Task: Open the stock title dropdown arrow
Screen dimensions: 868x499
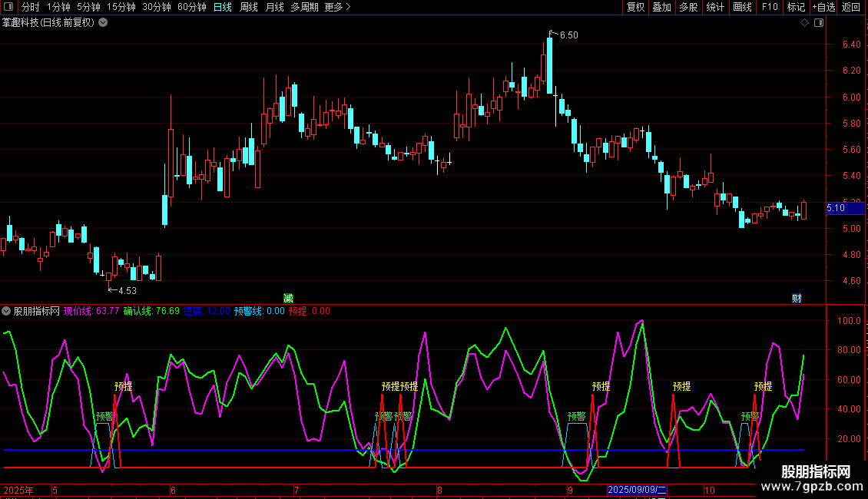Action: (103, 23)
